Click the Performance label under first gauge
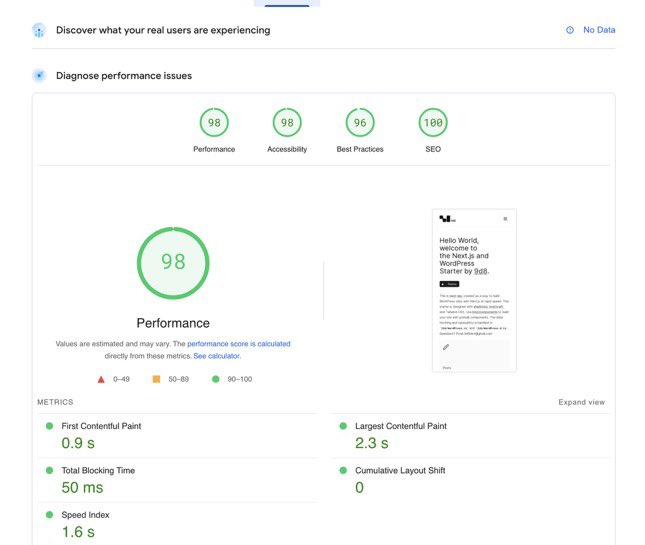Image resolution: width=645 pixels, height=545 pixels. pos(214,149)
